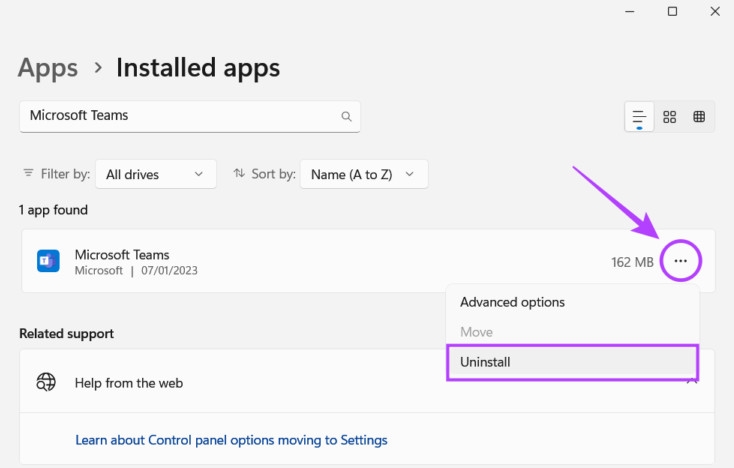Close the Settings window
This screenshot has width=734, height=468.
tap(715, 11)
